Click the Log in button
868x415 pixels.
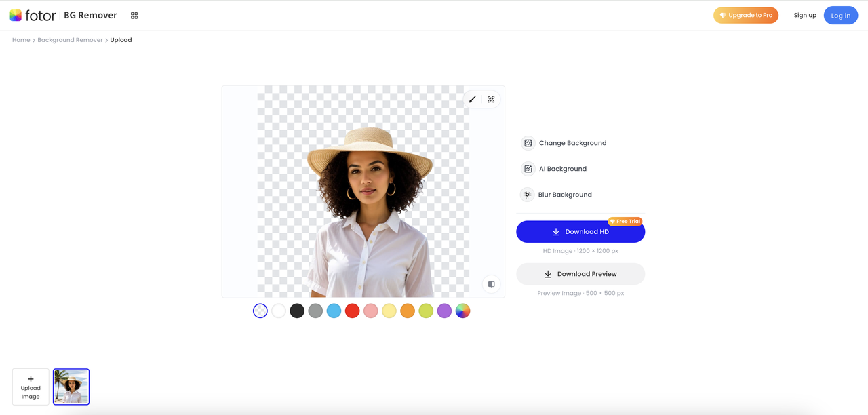(841, 15)
